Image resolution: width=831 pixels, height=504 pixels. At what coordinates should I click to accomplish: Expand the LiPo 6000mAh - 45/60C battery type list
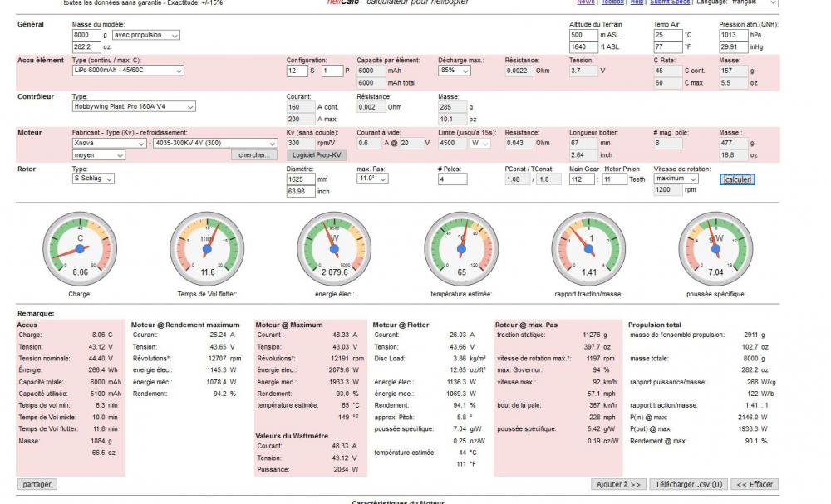point(128,71)
